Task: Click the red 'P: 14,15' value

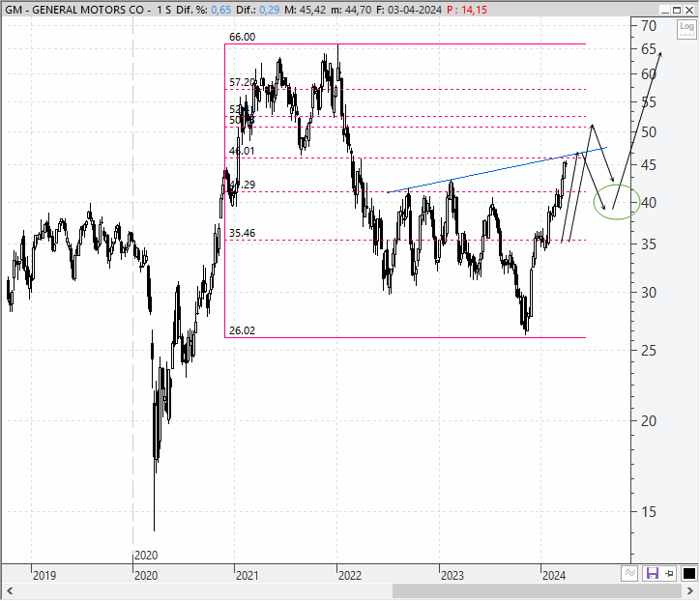Action: [x=467, y=10]
